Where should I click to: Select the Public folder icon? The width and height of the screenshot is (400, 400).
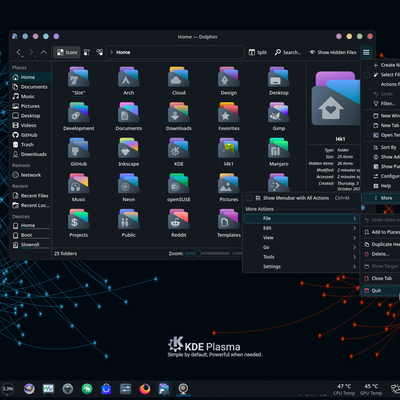129,219
